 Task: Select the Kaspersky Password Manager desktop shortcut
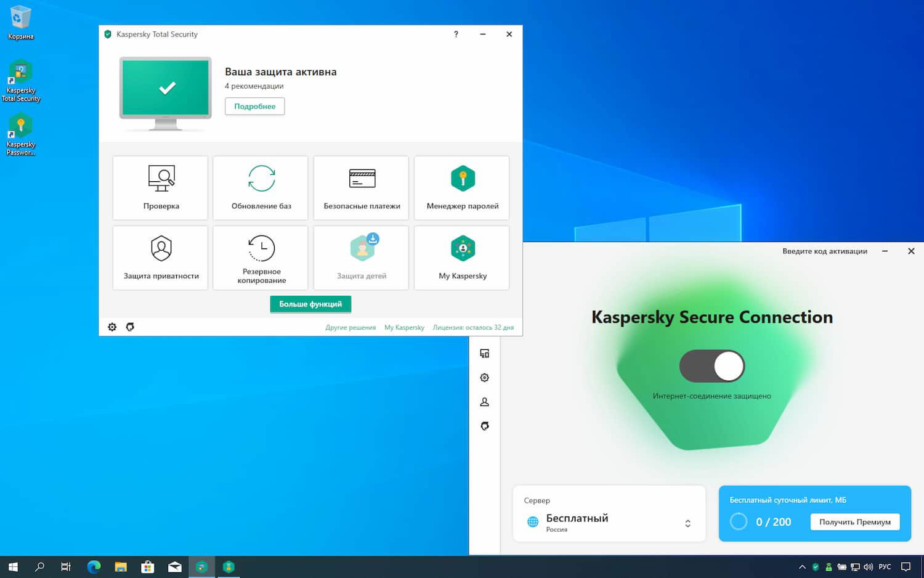click(x=20, y=135)
